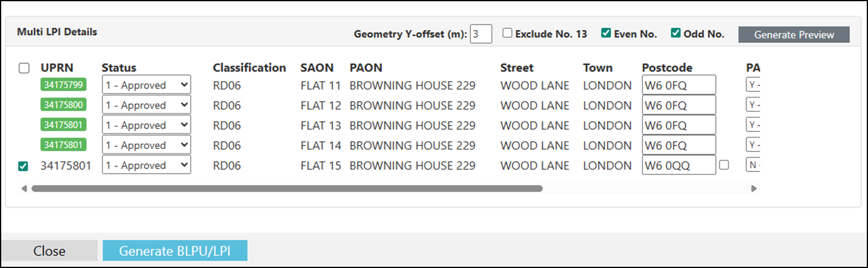Click the Geometry Y-offset input field
868x268 pixels.
pos(481,34)
